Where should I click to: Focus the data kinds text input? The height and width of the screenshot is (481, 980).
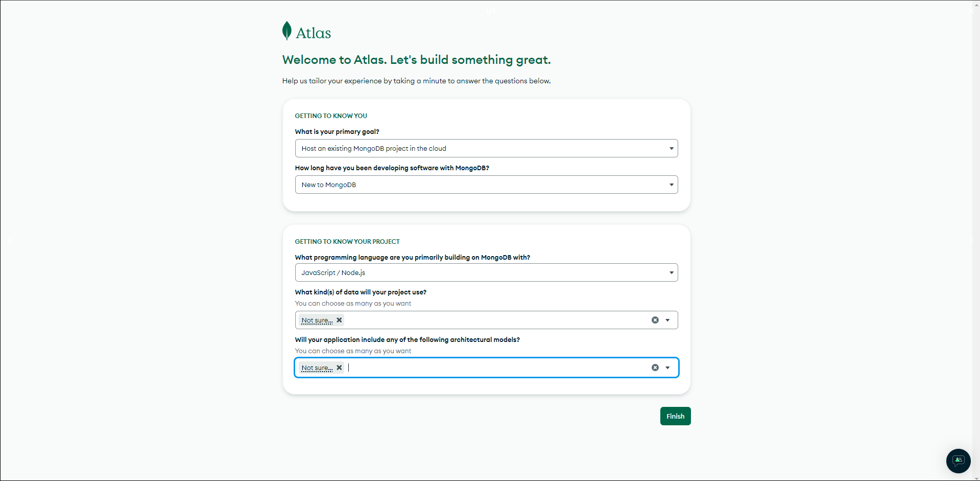495,320
